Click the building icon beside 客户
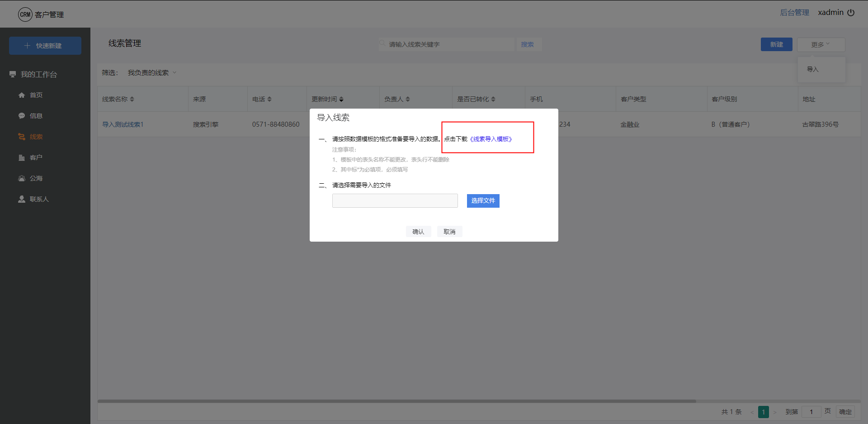The width and height of the screenshot is (868, 424). (x=21, y=157)
